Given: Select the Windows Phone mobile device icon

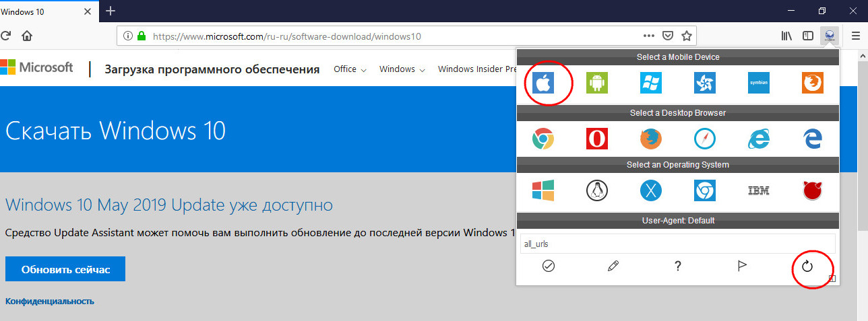Looking at the screenshot, I should [x=651, y=83].
